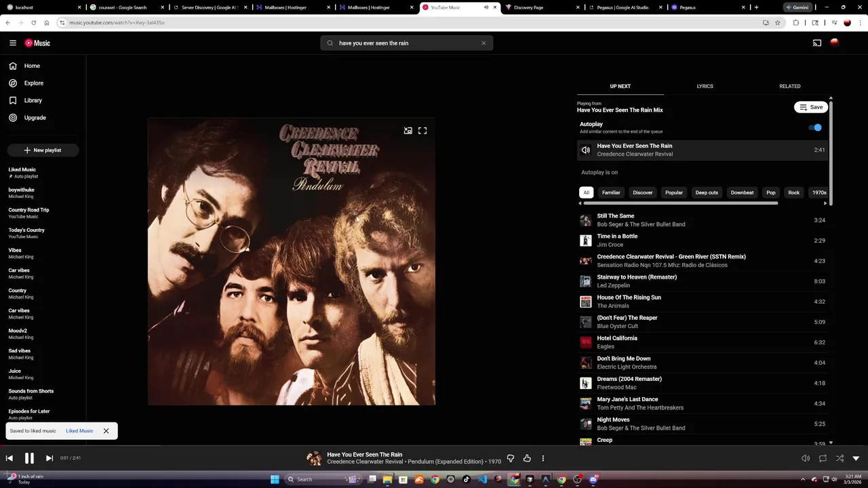Open the Upgrade page
Image resolution: width=868 pixels, height=488 pixels.
point(27,117)
